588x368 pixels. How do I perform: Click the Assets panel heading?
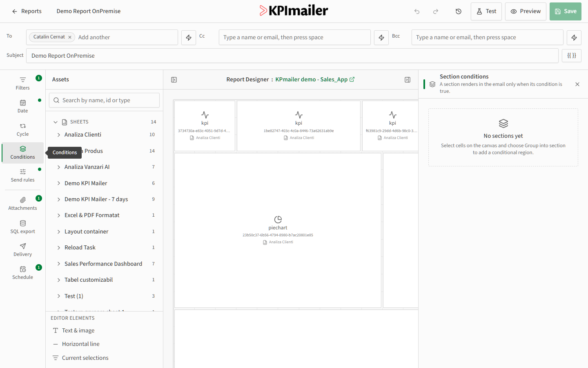tap(60, 79)
